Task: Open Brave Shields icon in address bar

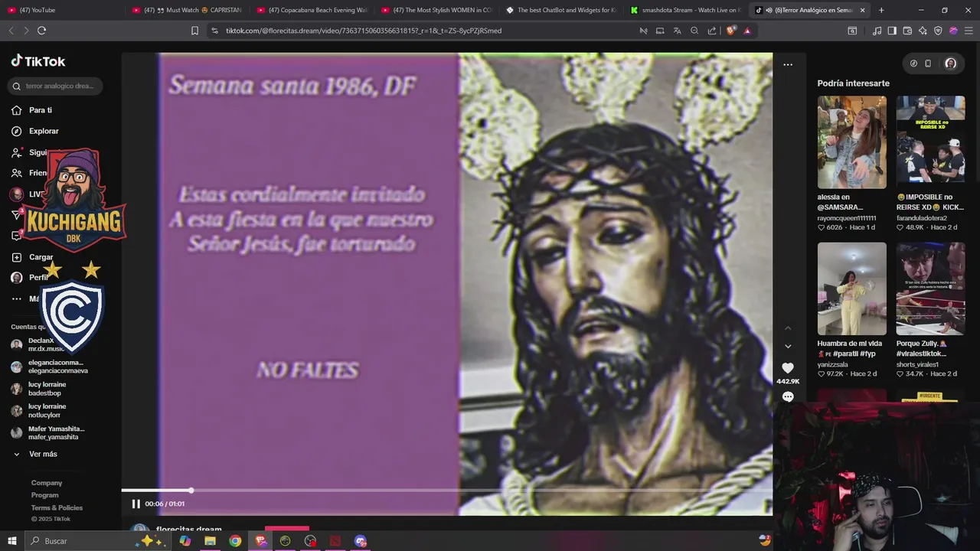Action: pyautogui.click(x=730, y=31)
